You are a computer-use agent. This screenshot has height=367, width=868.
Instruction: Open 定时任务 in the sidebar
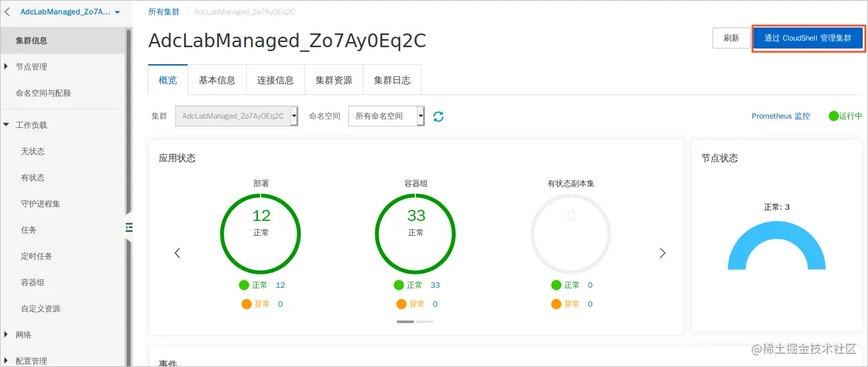click(37, 256)
